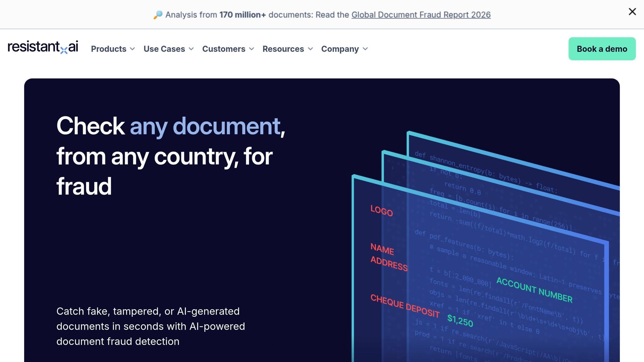The width and height of the screenshot is (644, 362).
Task: Click the resistant.ai logo
Action: 43,47
